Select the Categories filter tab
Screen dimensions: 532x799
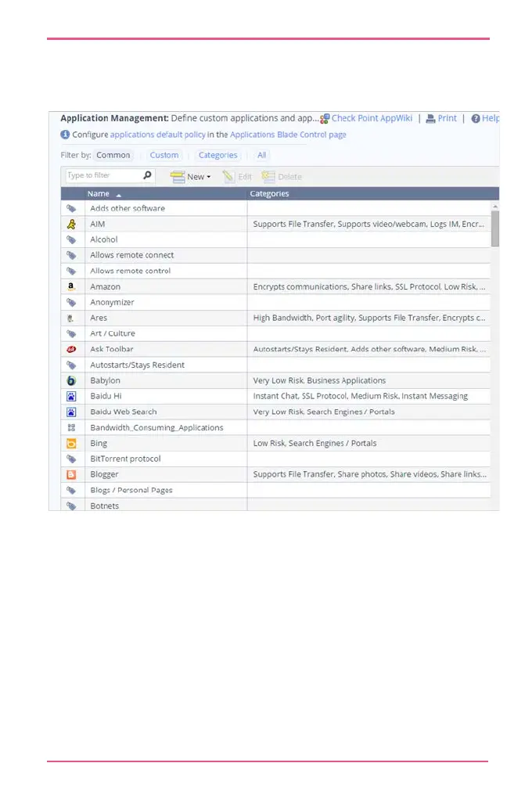click(218, 155)
